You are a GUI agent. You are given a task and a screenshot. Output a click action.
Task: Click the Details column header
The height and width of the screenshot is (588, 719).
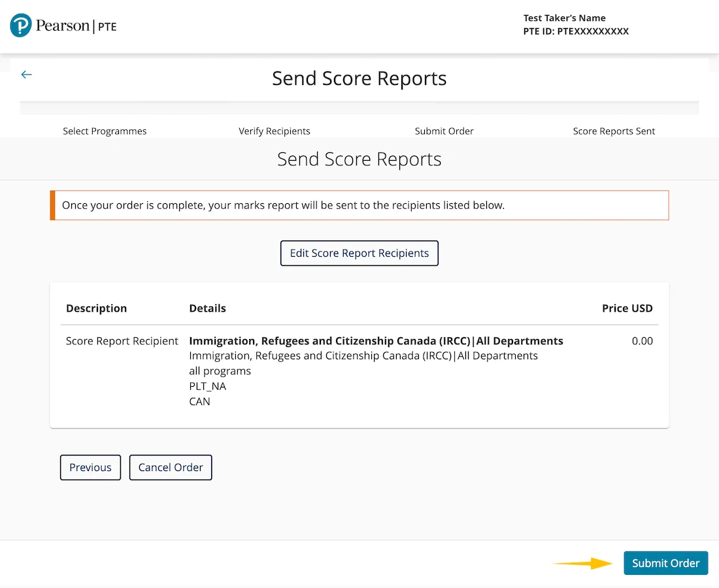(x=207, y=308)
